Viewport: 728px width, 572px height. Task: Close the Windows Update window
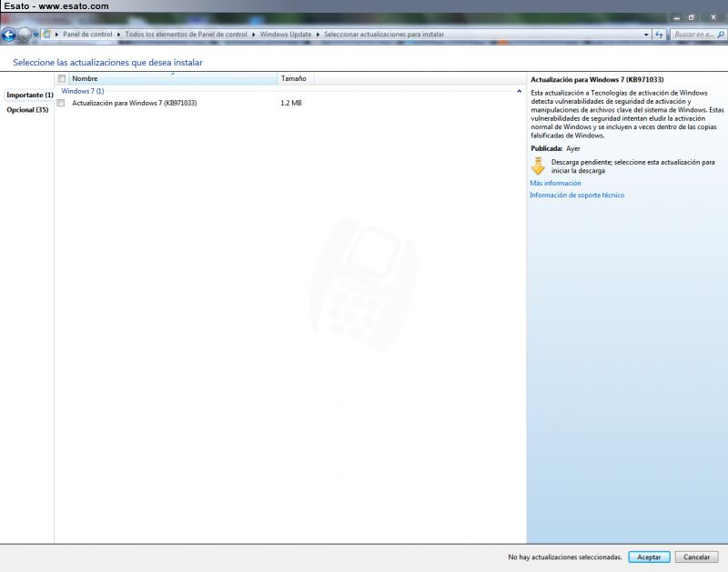click(713, 17)
